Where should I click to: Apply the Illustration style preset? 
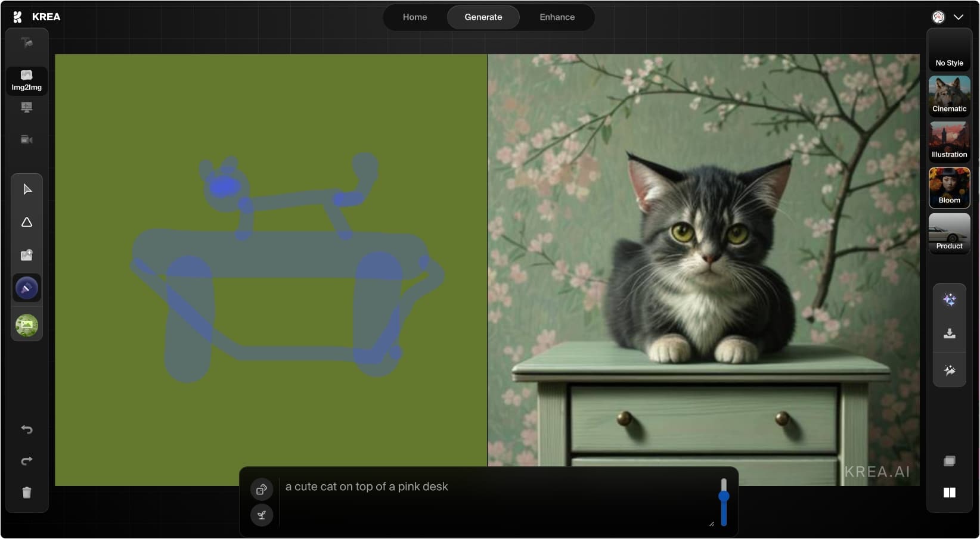(949, 141)
